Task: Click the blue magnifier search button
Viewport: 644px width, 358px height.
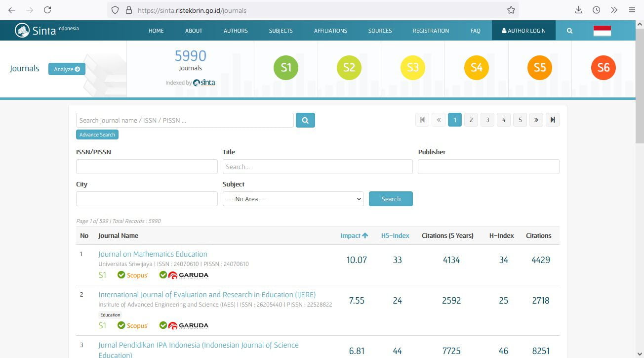Action: pos(305,120)
